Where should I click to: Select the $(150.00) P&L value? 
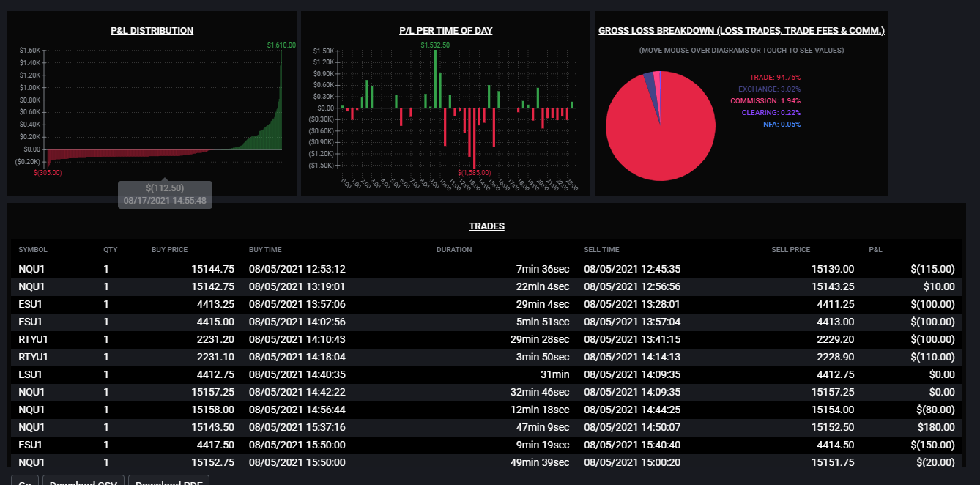[932, 445]
